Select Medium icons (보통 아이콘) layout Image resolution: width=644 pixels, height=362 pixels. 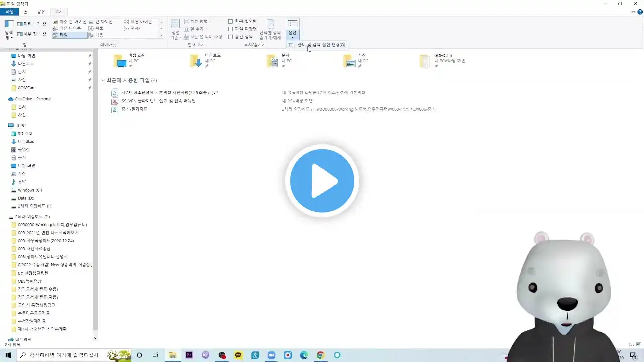138,22
